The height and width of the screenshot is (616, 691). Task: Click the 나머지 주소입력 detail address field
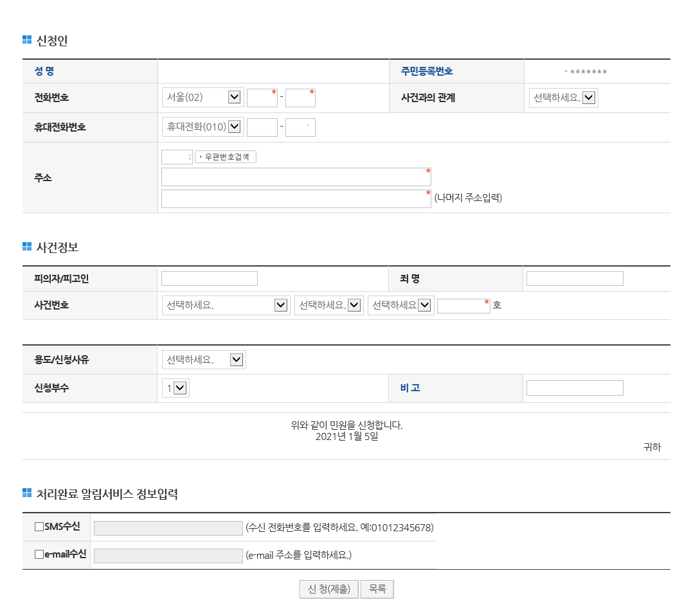296,198
